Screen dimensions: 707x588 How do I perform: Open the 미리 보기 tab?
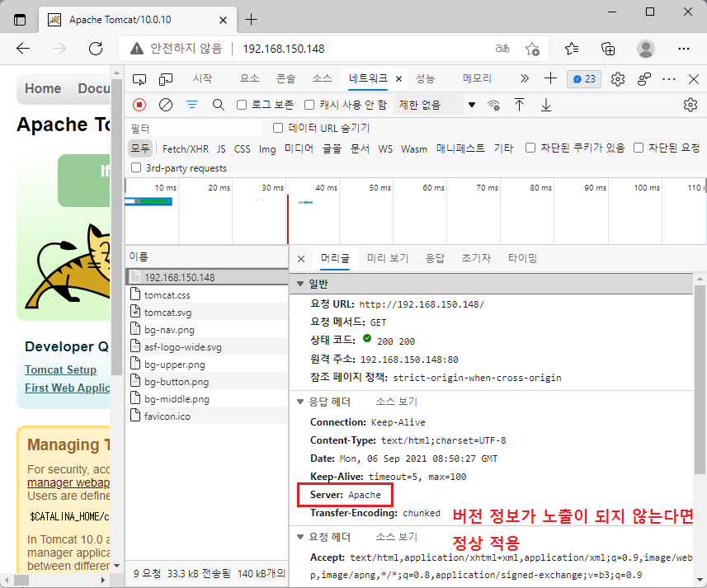click(x=388, y=258)
